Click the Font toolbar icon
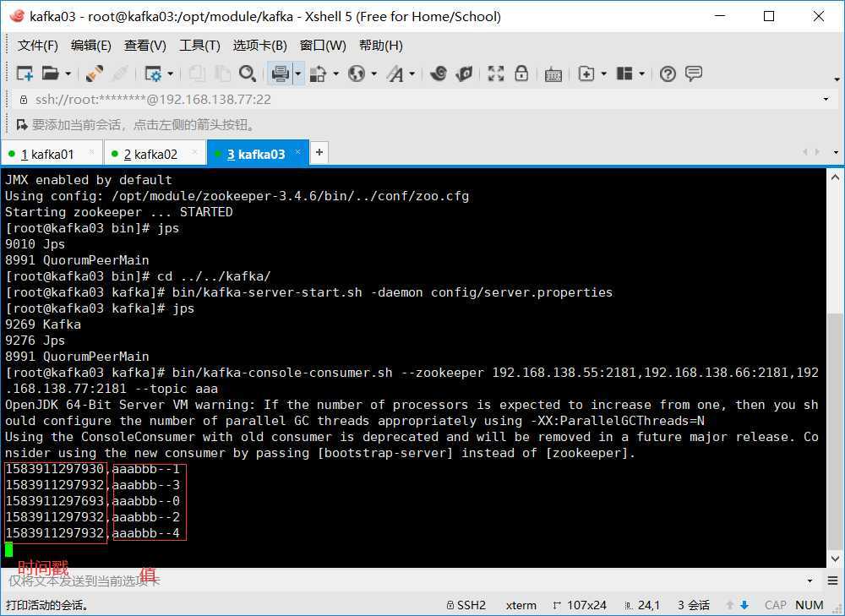Viewport: 845px width, 616px height. [x=395, y=74]
